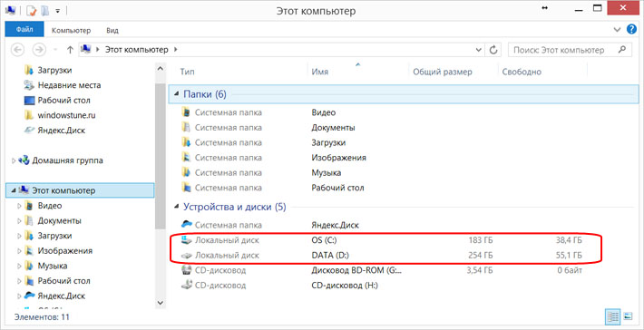The image size is (644, 330).
Task: Go up one folder level arrow
Action: point(70,50)
